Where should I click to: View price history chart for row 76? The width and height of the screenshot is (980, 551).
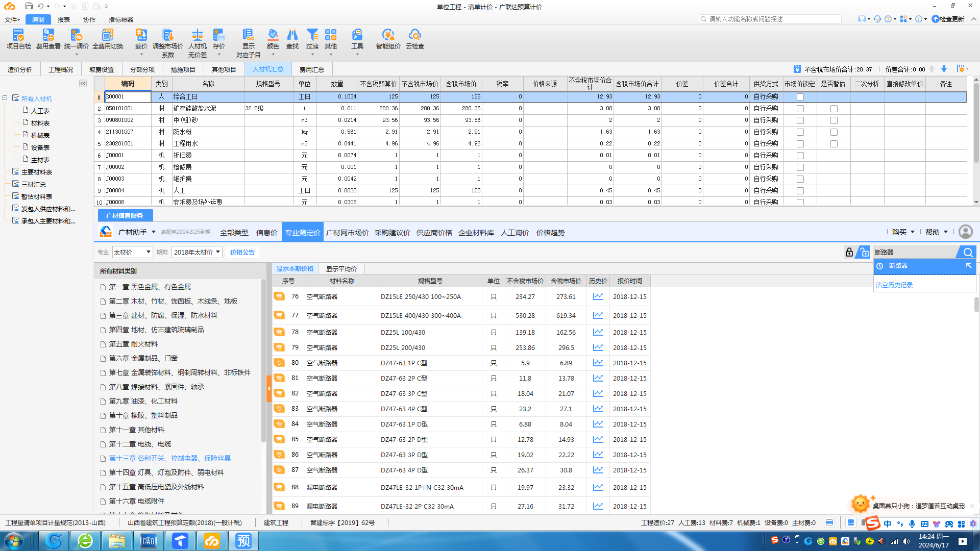tap(598, 296)
